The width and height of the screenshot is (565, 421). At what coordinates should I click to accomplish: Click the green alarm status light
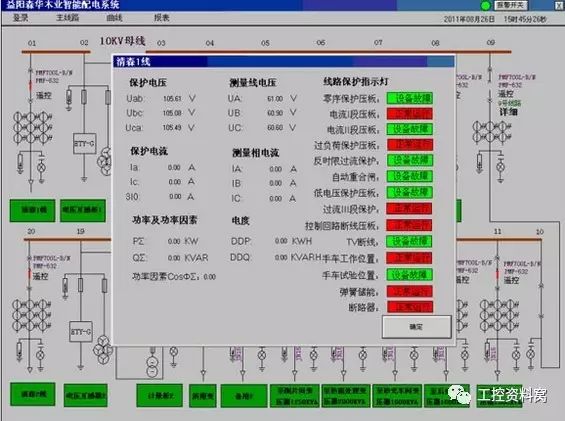(486, 5)
